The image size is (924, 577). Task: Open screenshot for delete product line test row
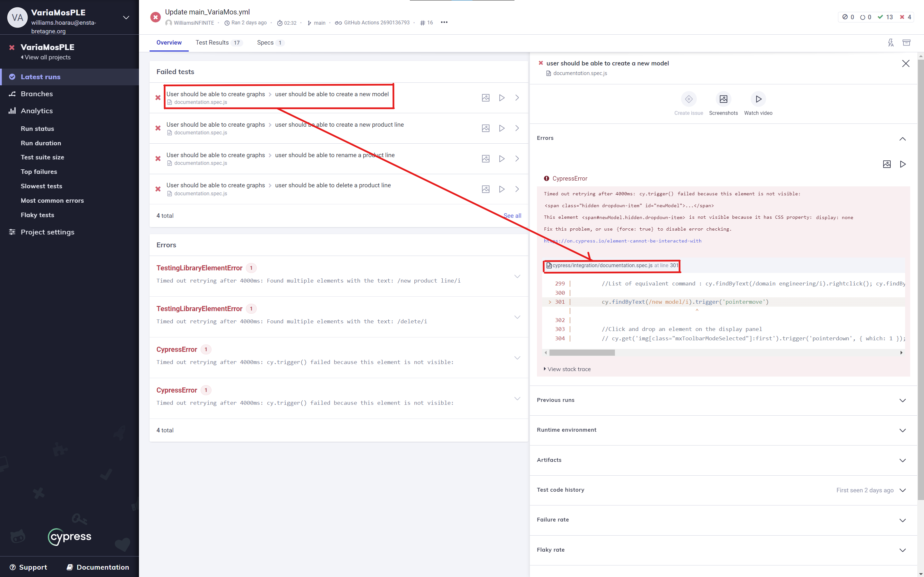tap(485, 189)
